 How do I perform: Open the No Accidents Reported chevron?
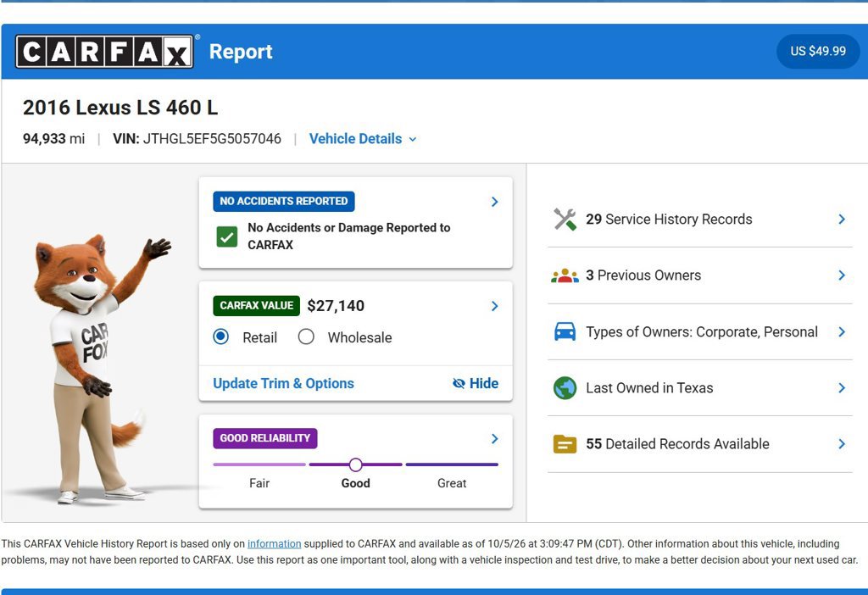tap(495, 202)
